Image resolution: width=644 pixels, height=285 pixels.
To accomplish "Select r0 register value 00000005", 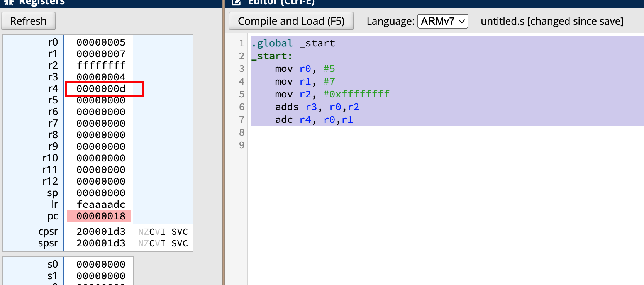I will [x=101, y=42].
